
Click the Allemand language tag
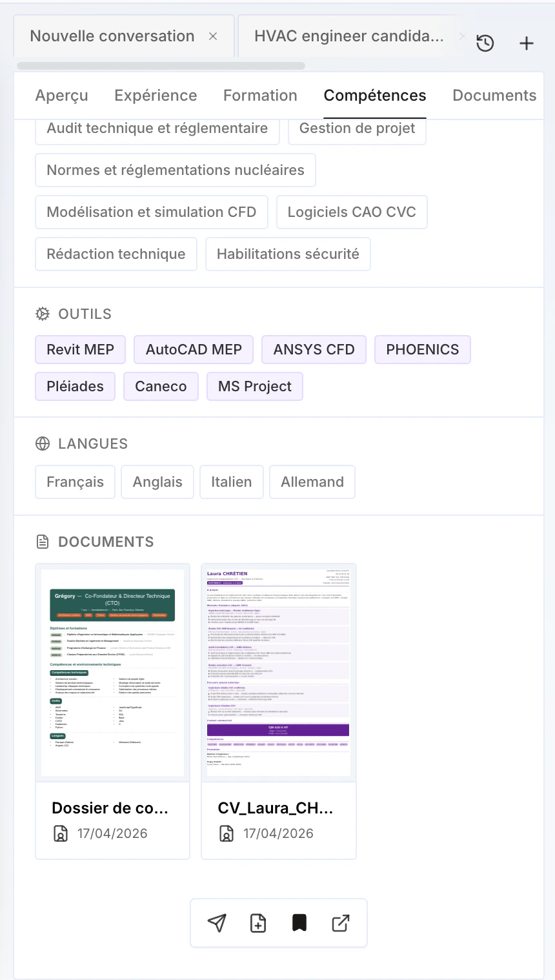pos(312,482)
